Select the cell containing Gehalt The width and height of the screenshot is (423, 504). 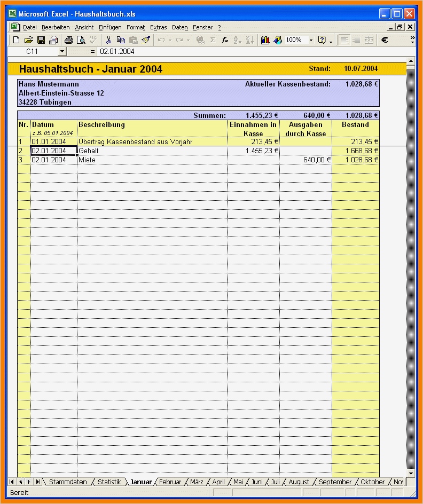click(x=152, y=151)
